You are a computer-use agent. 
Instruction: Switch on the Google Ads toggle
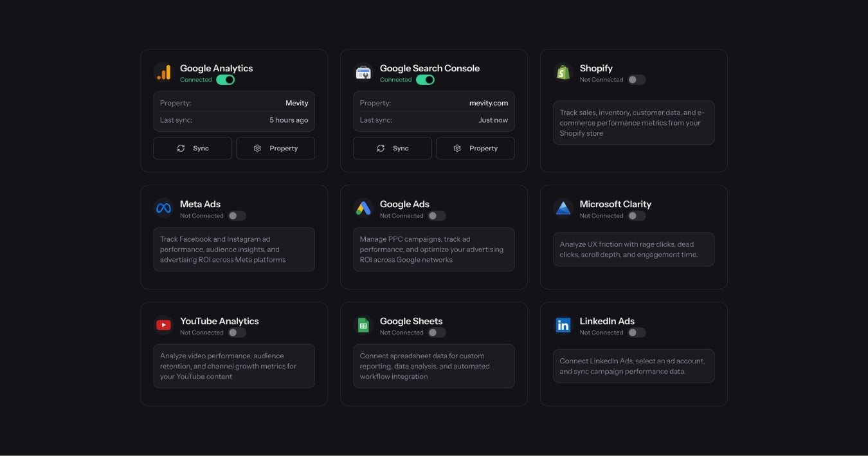437,216
